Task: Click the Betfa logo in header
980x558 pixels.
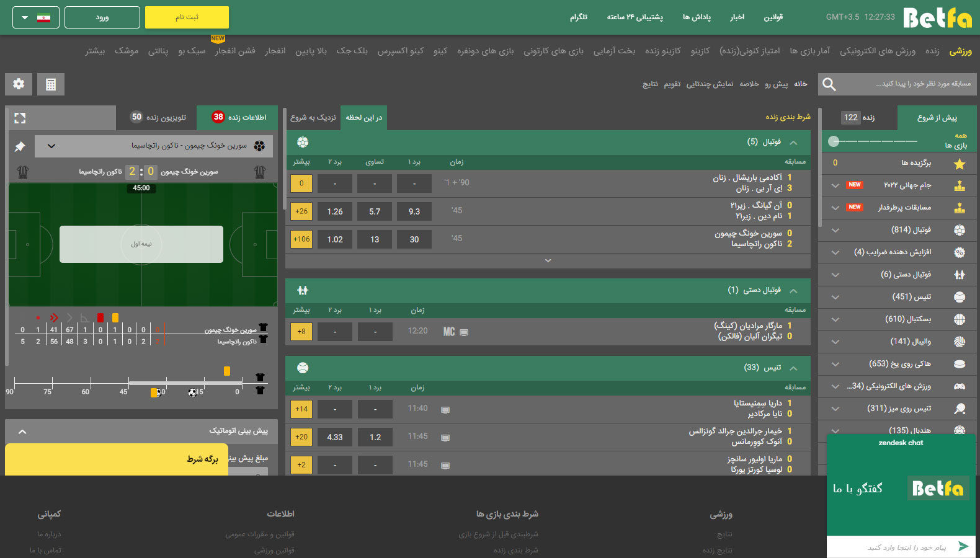Action: click(x=937, y=18)
